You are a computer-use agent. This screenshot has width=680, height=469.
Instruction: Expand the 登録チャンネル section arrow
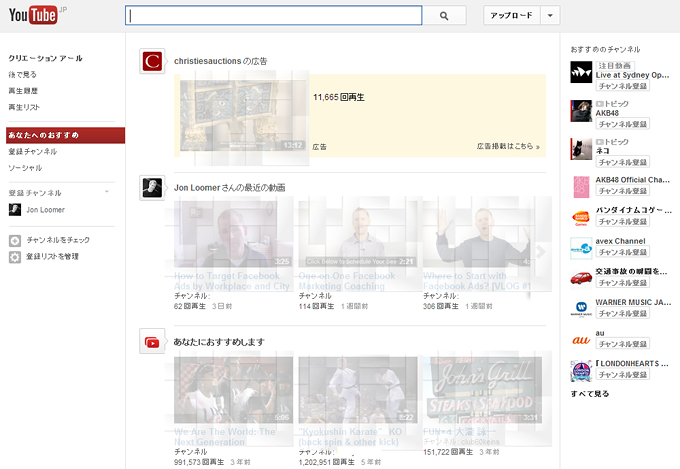pos(107,192)
